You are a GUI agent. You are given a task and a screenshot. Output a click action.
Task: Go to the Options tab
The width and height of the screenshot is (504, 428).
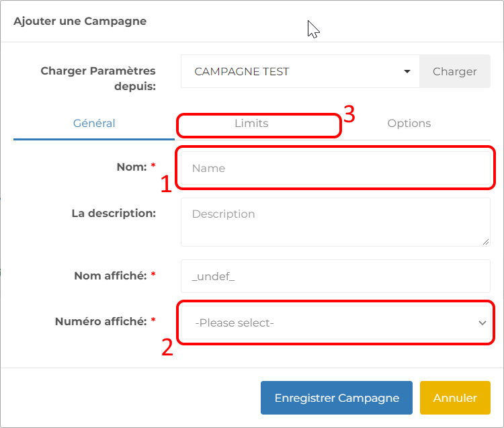click(x=409, y=124)
